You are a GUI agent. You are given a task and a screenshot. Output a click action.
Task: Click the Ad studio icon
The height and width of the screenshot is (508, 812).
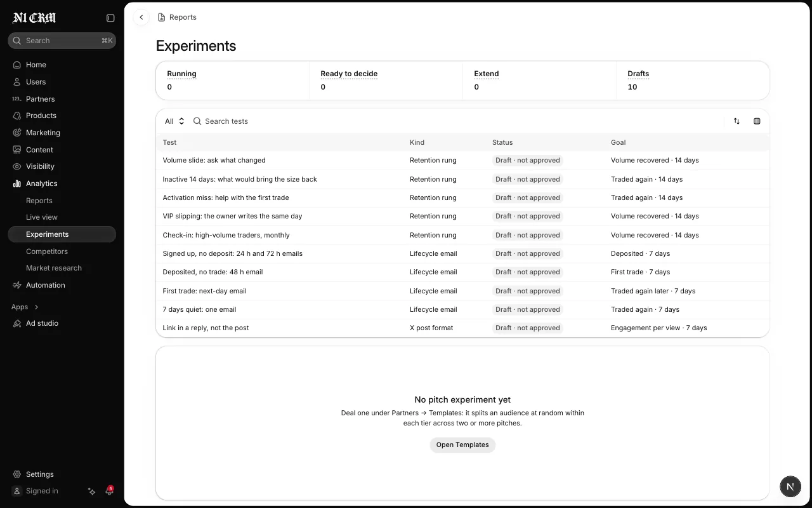(17, 323)
